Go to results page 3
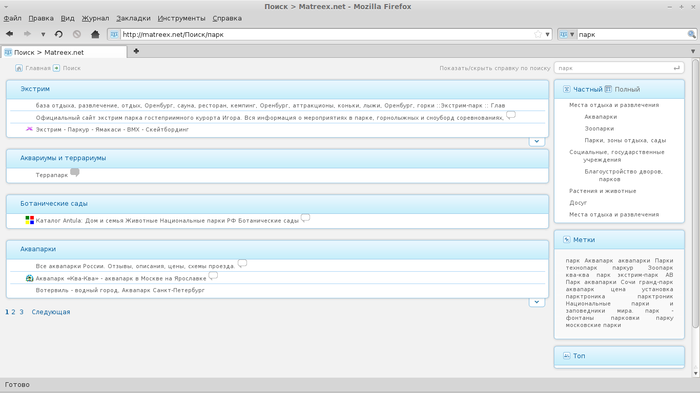This screenshot has height=393, width=700. pos(21,312)
